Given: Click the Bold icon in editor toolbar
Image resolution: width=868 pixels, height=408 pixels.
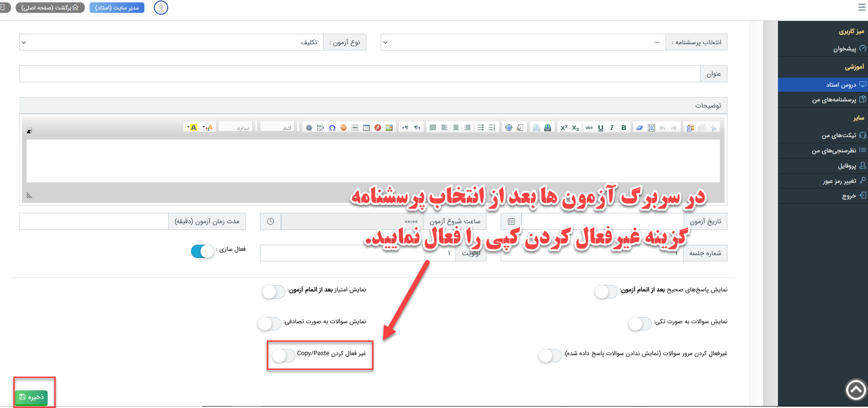Looking at the screenshot, I should coord(624,128).
